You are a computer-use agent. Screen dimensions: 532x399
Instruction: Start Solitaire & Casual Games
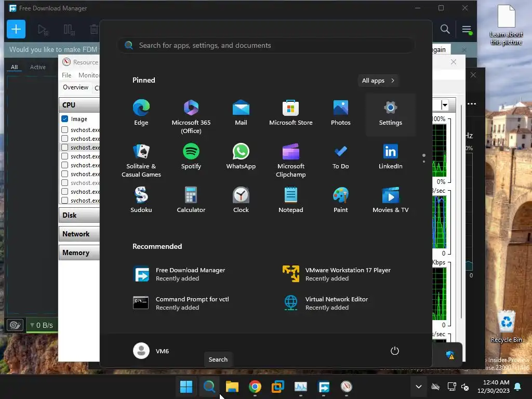(x=141, y=160)
